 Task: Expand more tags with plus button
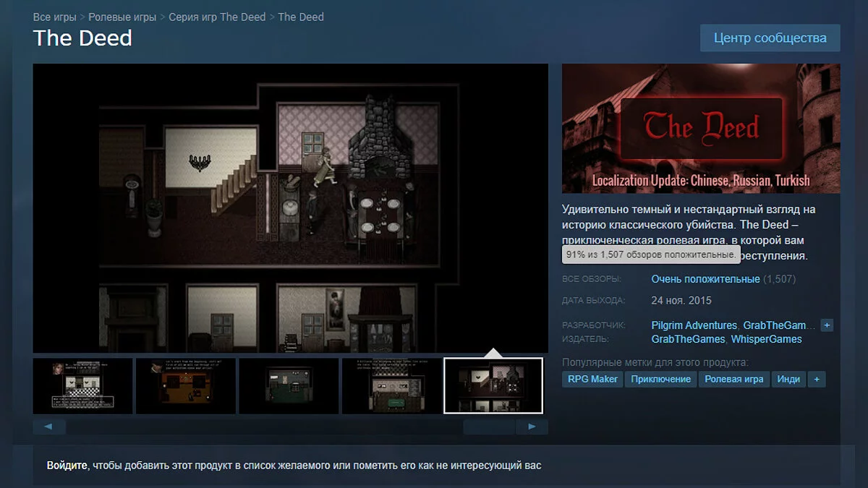coord(817,379)
